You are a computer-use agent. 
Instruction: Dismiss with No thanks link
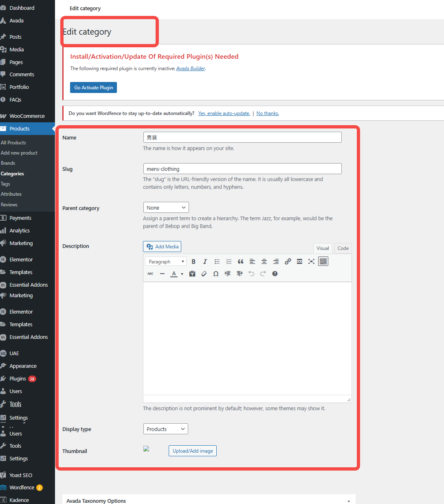268,113
